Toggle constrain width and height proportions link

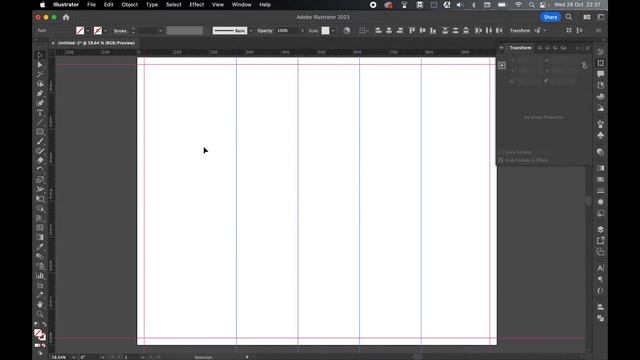tap(584, 65)
